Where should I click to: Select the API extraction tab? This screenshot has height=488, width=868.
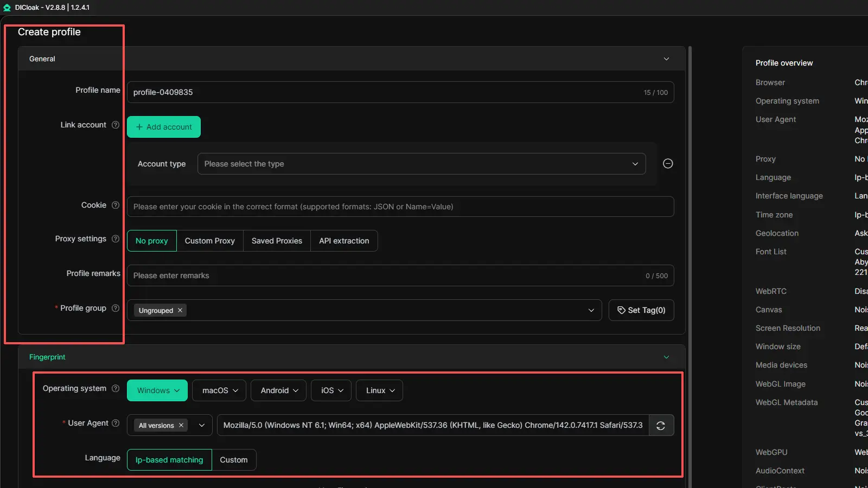click(x=344, y=241)
